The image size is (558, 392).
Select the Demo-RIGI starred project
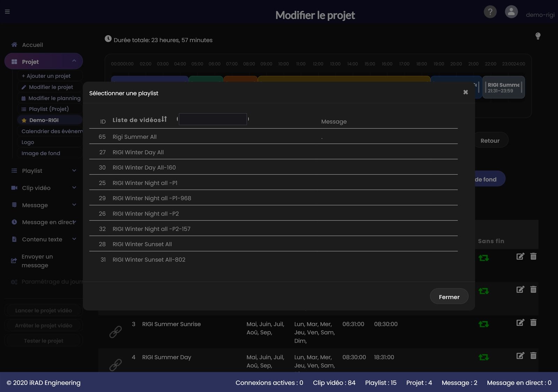tap(50, 120)
